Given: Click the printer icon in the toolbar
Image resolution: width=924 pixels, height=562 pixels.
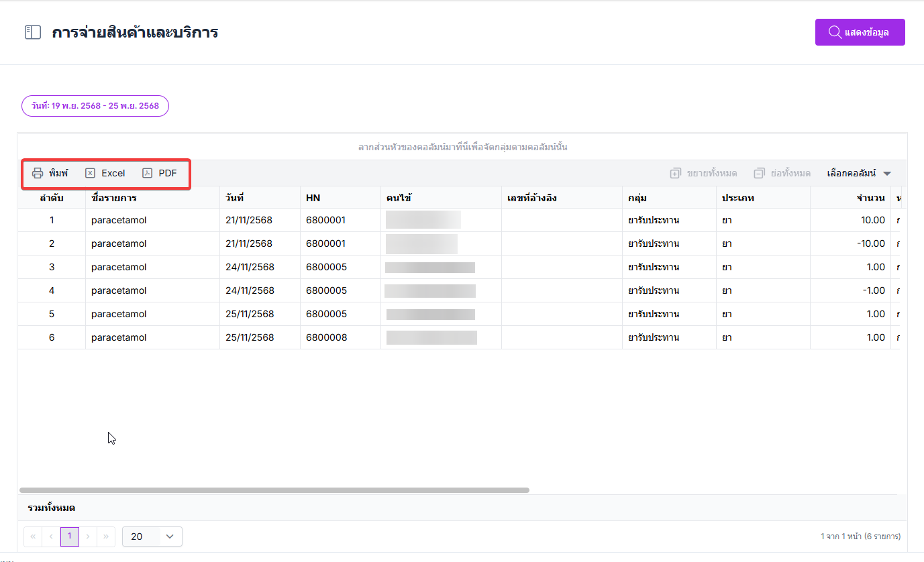Looking at the screenshot, I should coord(38,173).
